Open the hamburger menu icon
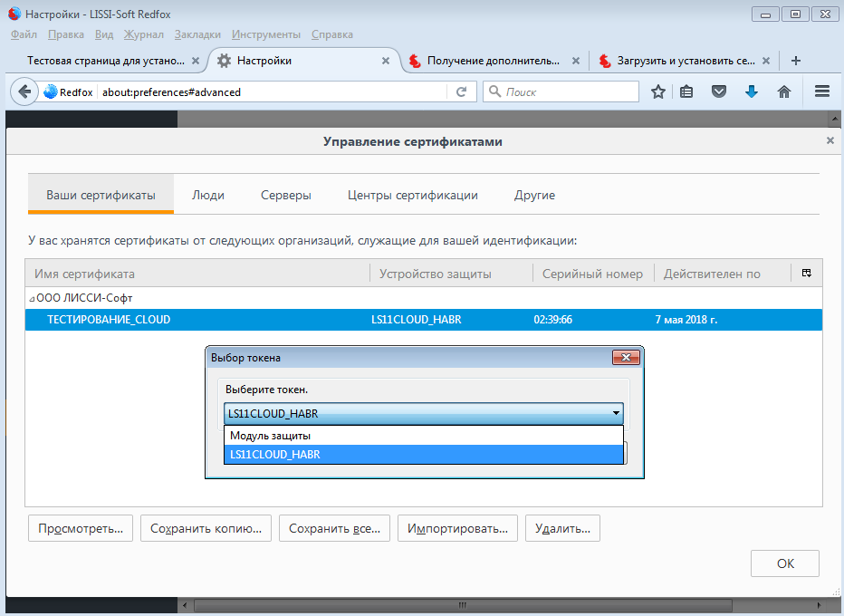The height and width of the screenshot is (616, 844). click(822, 91)
